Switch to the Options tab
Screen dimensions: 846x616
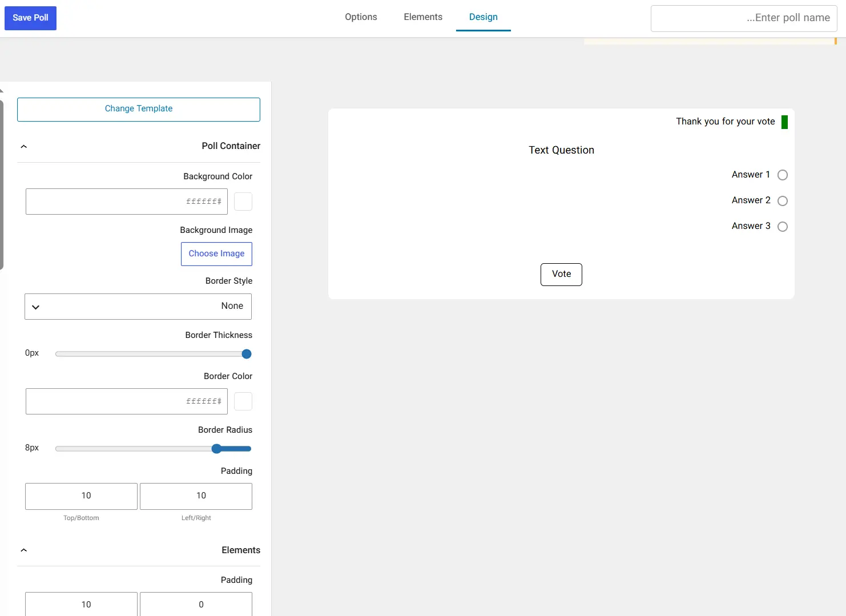point(361,17)
